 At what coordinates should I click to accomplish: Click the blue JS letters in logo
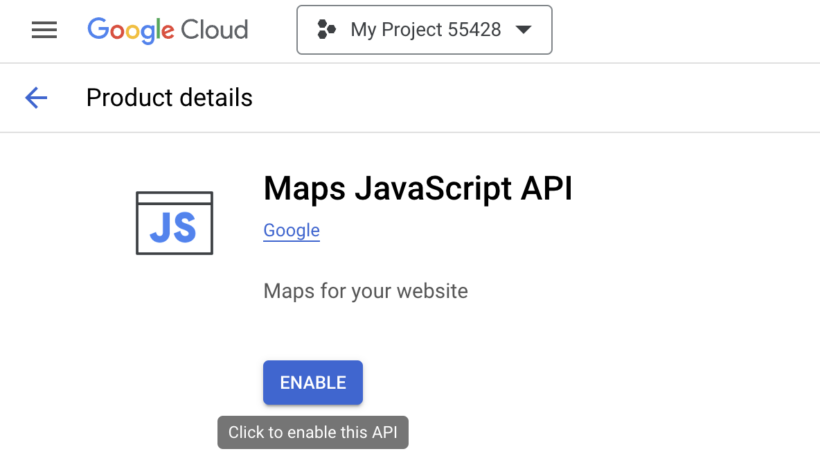[173, 228]
